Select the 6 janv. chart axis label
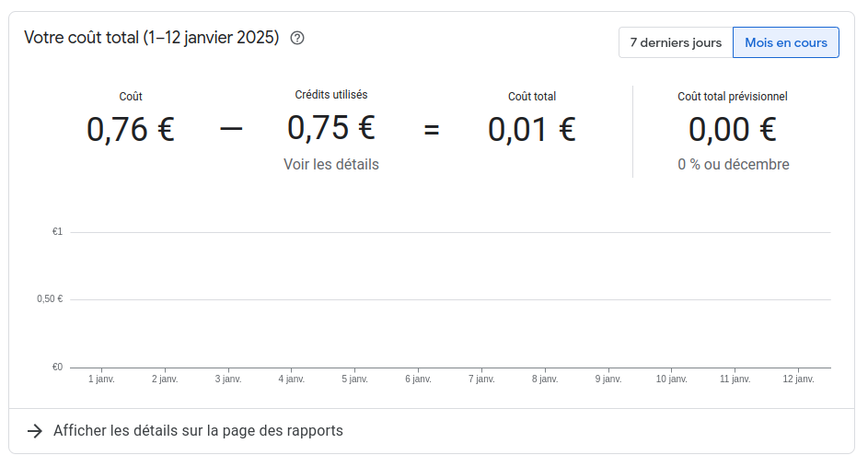868x467 pixels. pos(418,379)
